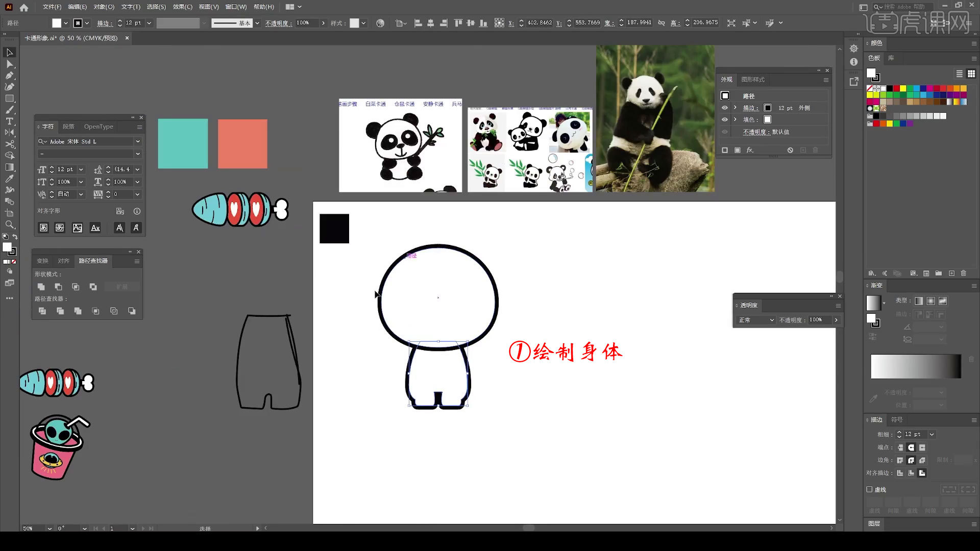This screenshot has width=980, height=551.
Task: Toggle round join corner option
Action: coord(911,460)
